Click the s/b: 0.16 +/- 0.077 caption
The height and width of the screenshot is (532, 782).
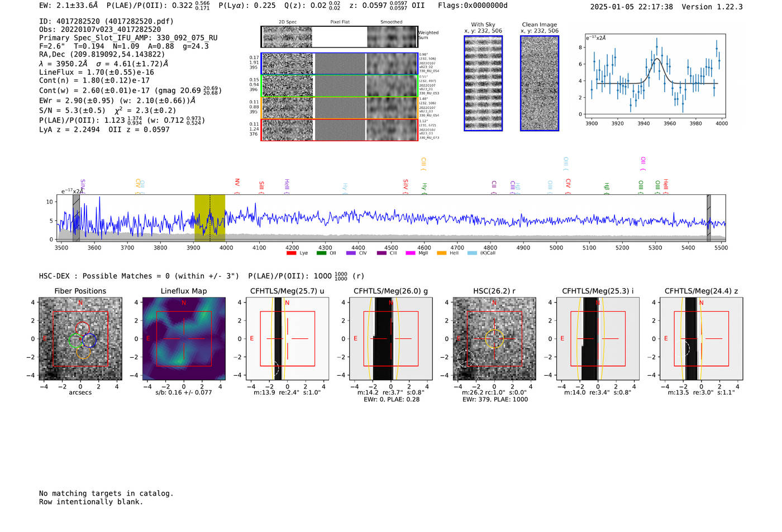click(184, 392)
